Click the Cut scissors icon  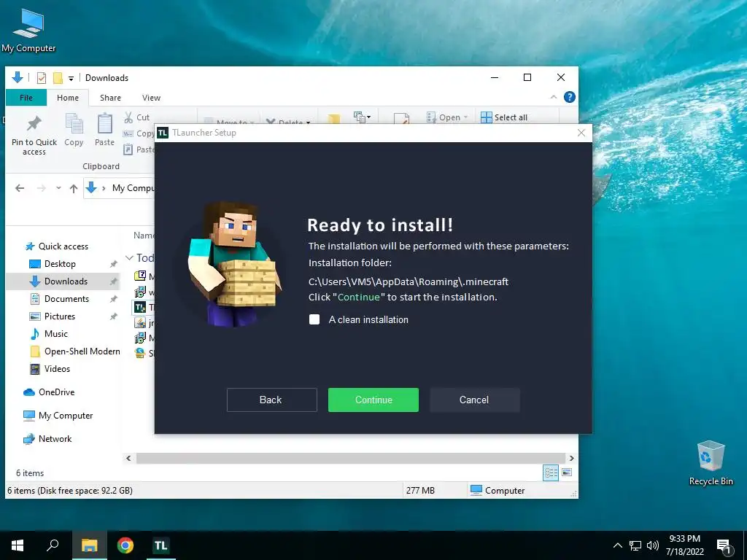[128, 117]
